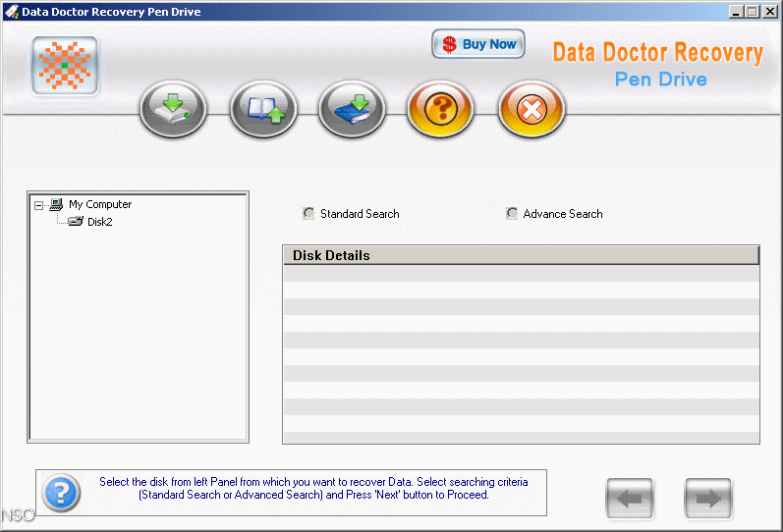Image resolution: width=783 pixels, height=532 pixels.
Task: Maximize the Data Doctor Recovery window
Action: 752,12
